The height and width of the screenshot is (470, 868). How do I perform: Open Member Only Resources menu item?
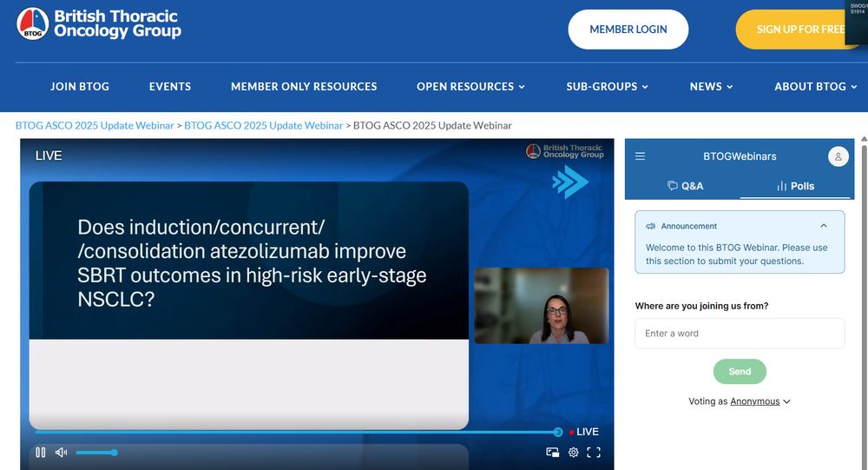point(304,87)
